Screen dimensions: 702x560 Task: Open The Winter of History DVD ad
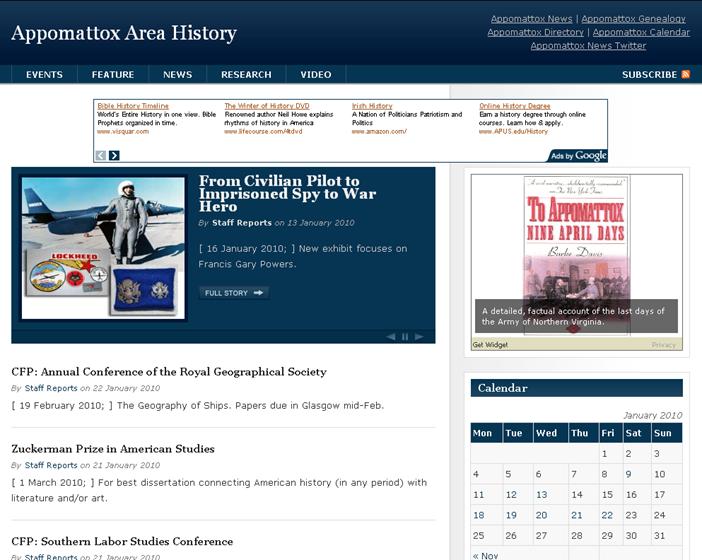click(x=267, y=106)
